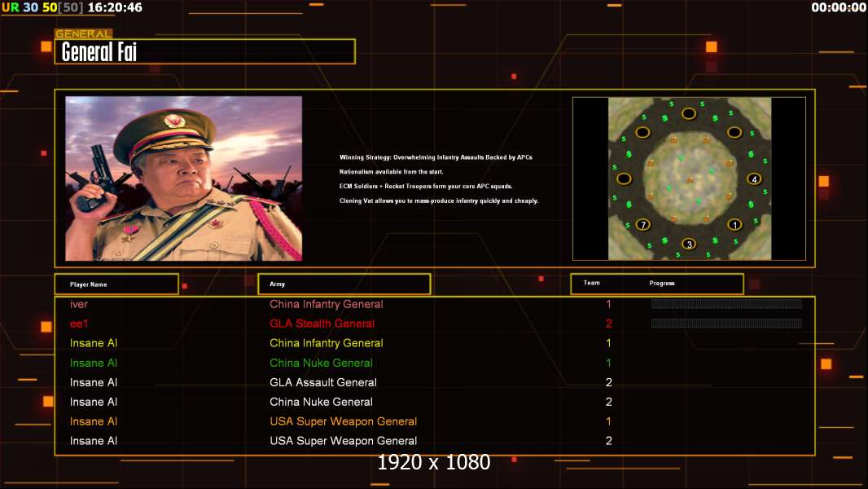Click the empty start position at the map's north
The image size is (868, 489).
pos(689,113)
